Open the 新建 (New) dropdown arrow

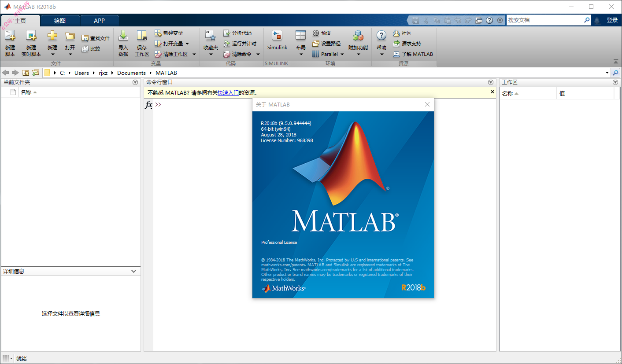[52, 55]
